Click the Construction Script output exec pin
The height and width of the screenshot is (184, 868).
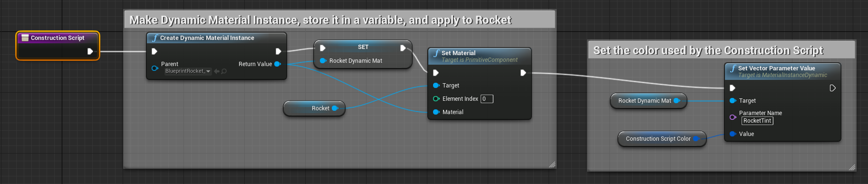click(90, 51)
